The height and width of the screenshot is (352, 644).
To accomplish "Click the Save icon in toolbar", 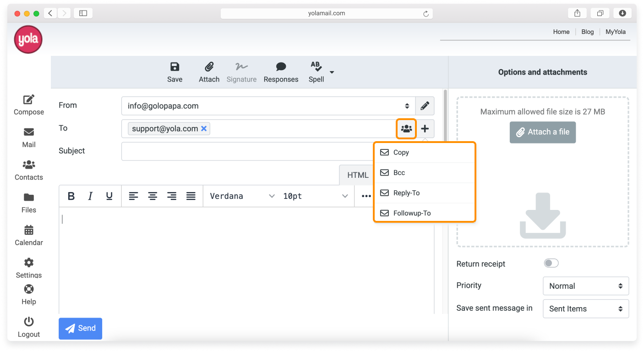I will point(175,67).
